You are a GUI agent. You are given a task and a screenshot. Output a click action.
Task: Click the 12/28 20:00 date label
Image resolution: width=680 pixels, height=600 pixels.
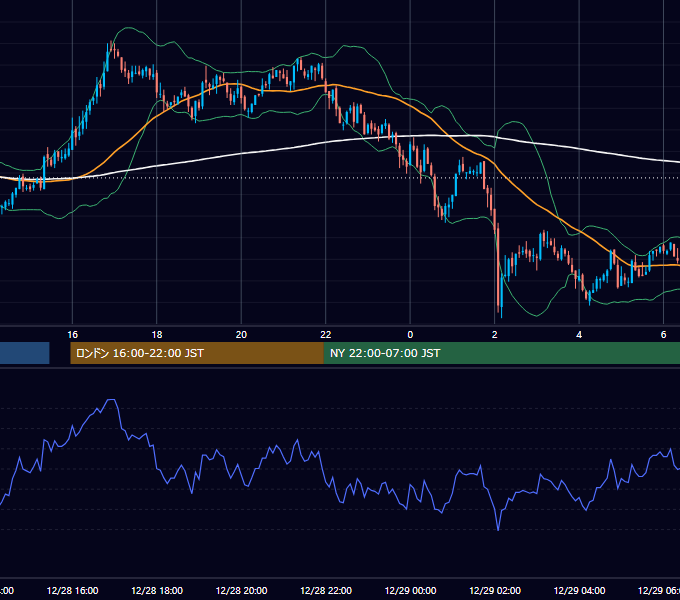(x=241, y=590)
